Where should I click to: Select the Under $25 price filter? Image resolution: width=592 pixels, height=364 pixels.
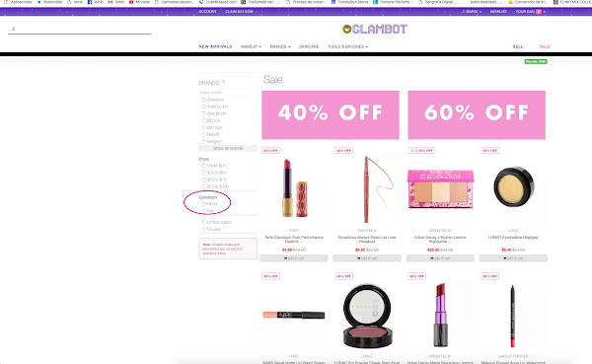[204, 166]
